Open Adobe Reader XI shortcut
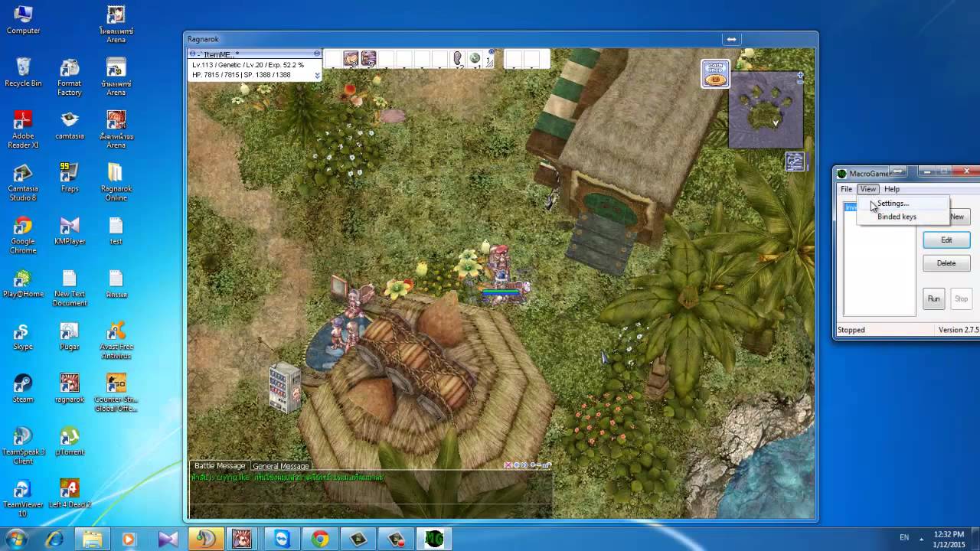The width and height of the screenshot is (980, 551). tap(23, 130)
